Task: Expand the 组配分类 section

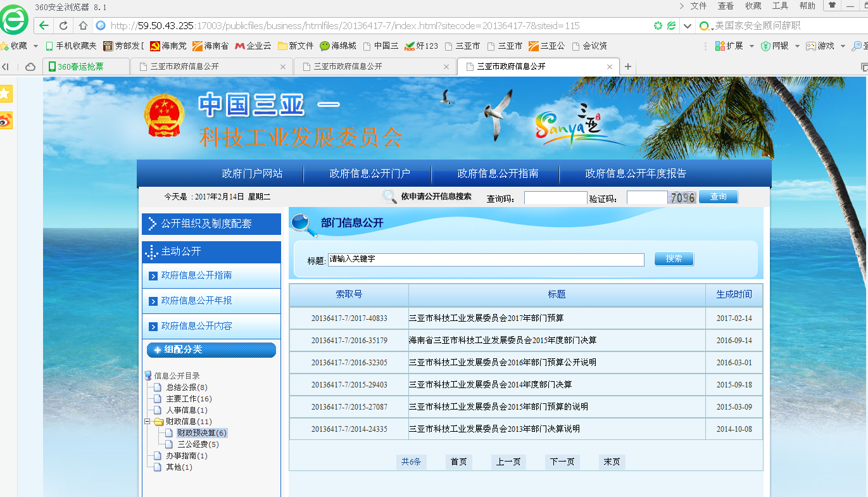Action: coord(211,349)
